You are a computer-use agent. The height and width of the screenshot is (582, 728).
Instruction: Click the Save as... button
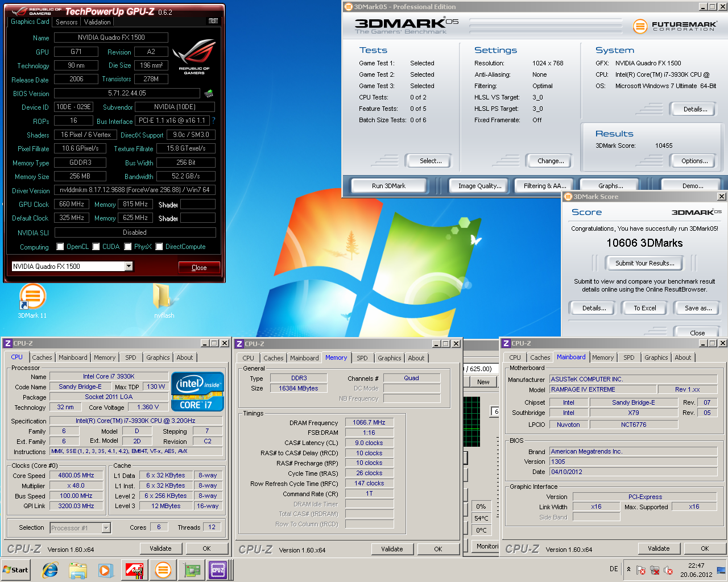(x=698, y=308)
